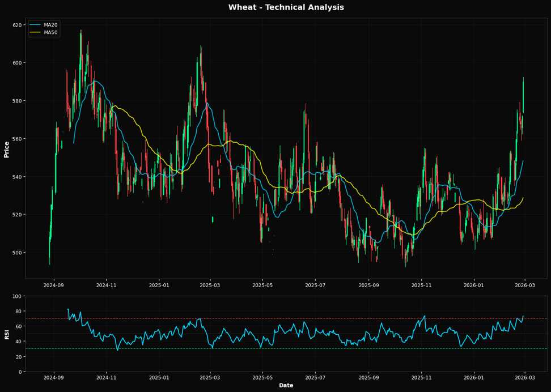551x392 pixels.
Task: Click the 20 tick on the RSI axis
Action: pyautogui.click(x=19, y=356)
